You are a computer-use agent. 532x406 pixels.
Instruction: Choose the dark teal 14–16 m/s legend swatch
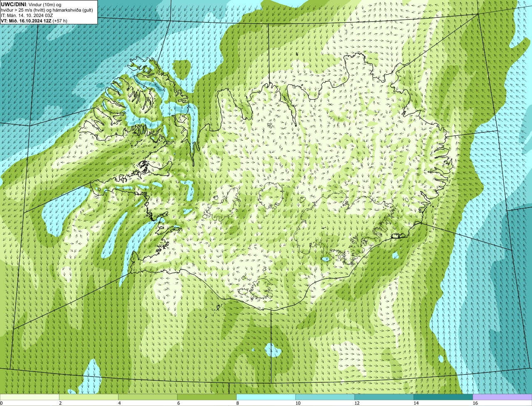tap(443, 397)
